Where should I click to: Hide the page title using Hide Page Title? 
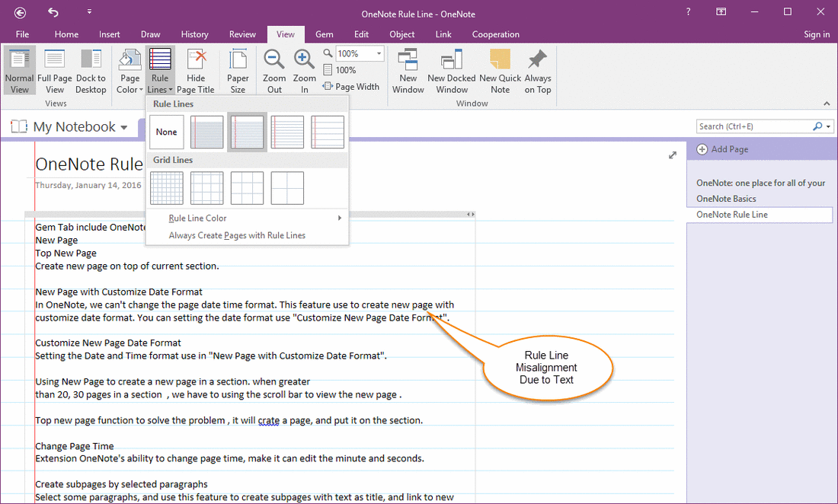[196, 70]
